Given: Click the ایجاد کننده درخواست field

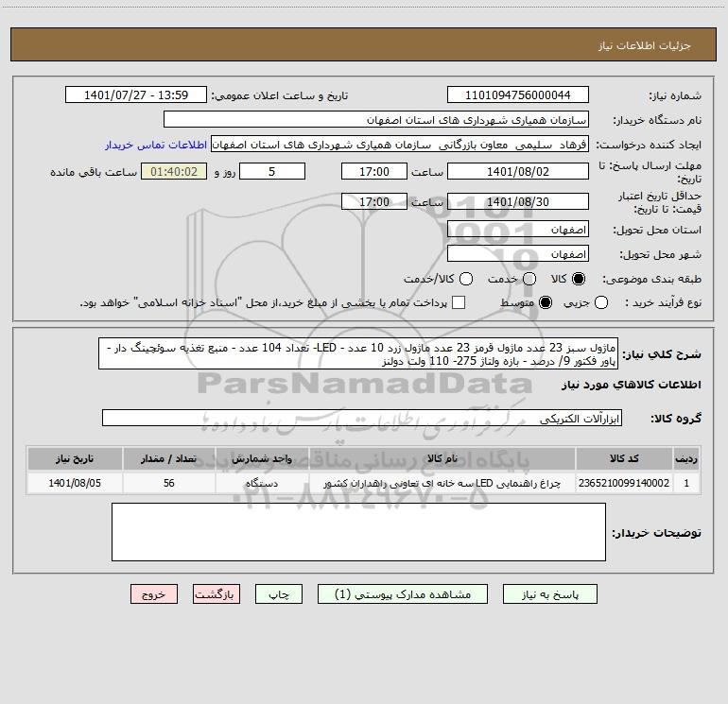Looking at the screenshot, I should (400, 144).
